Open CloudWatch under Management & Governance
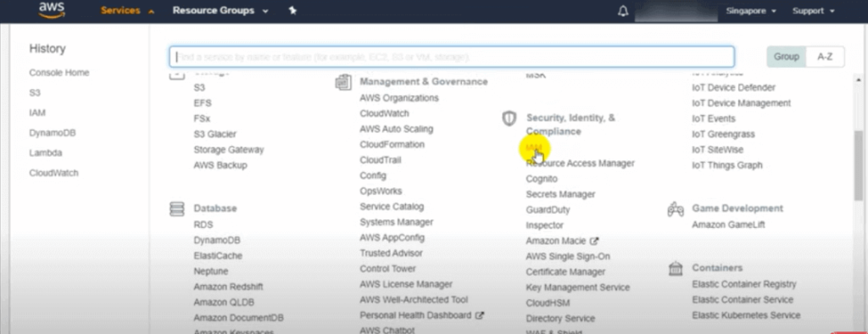Image resolution: width=868 pixels, height=334 pixels. pos(384,114)
